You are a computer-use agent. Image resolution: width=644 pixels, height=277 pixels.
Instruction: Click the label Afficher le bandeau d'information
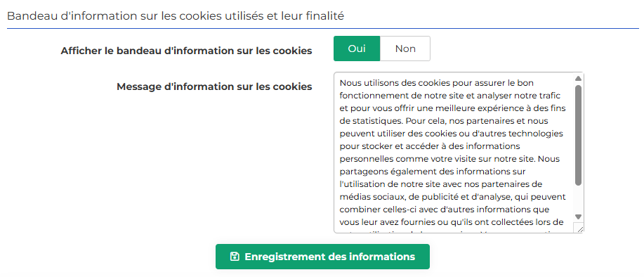click(187, 51)
